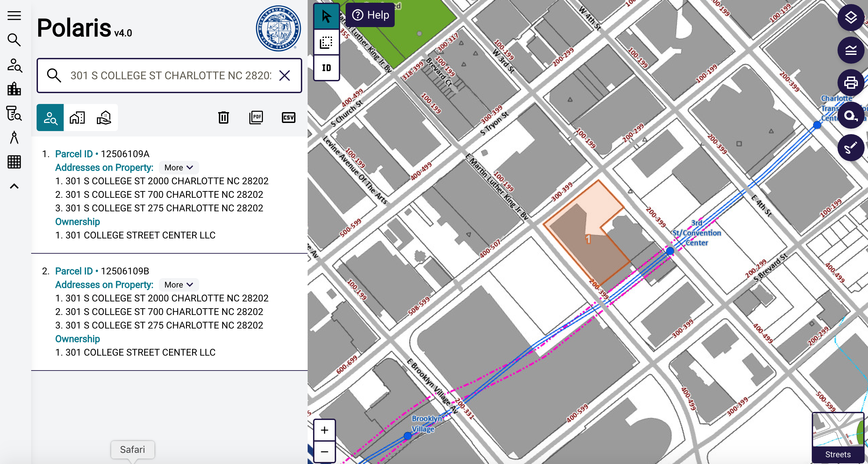
Task: Click the owner search sidebar icon
Action: [14, 65]
